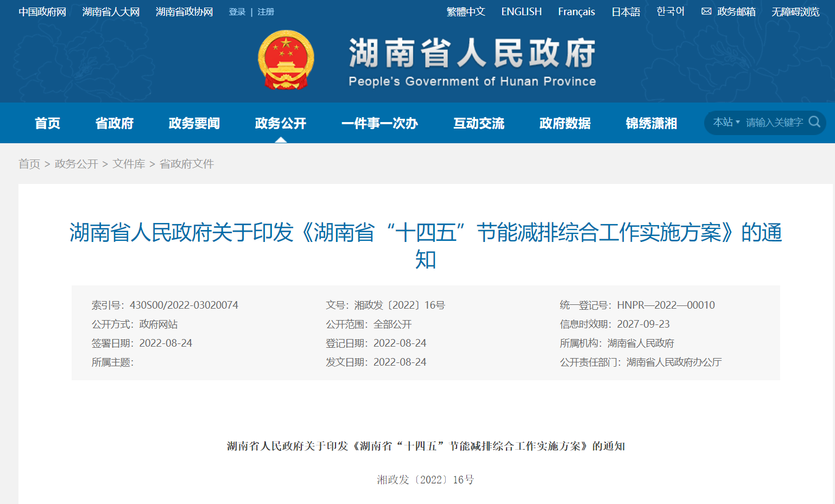Viewport: 835px width, 504px height.
Task: Select 一件事一次办 in navigation bar
Action: (379, 123)
